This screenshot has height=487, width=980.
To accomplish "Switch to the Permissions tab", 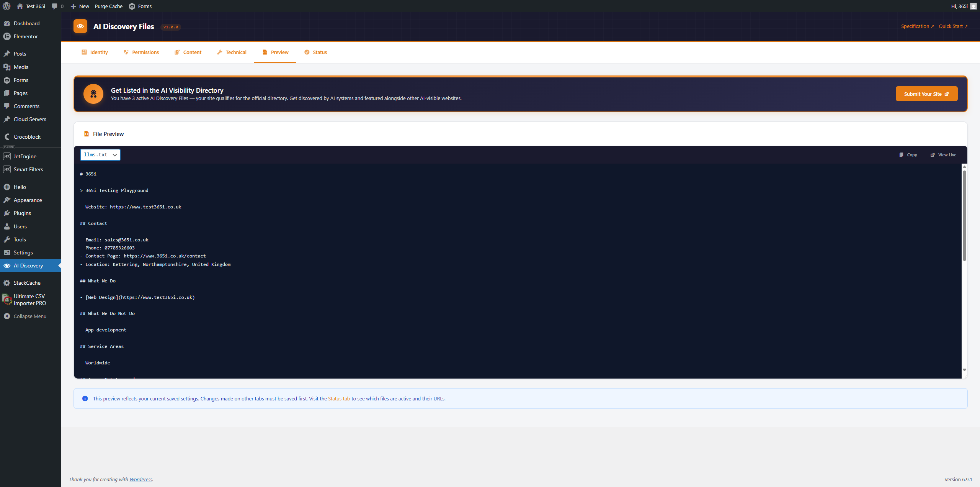I will [x=141, y=52].
